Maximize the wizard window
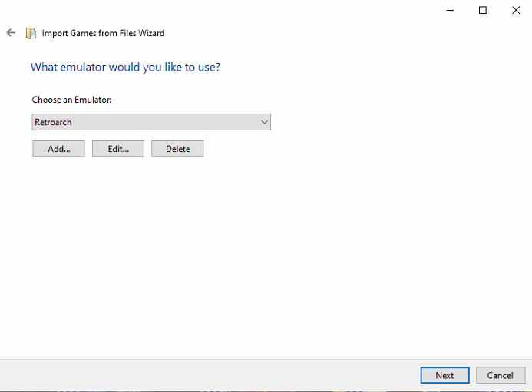The height and width of the screenshot is (392, 532). (482, 10)
